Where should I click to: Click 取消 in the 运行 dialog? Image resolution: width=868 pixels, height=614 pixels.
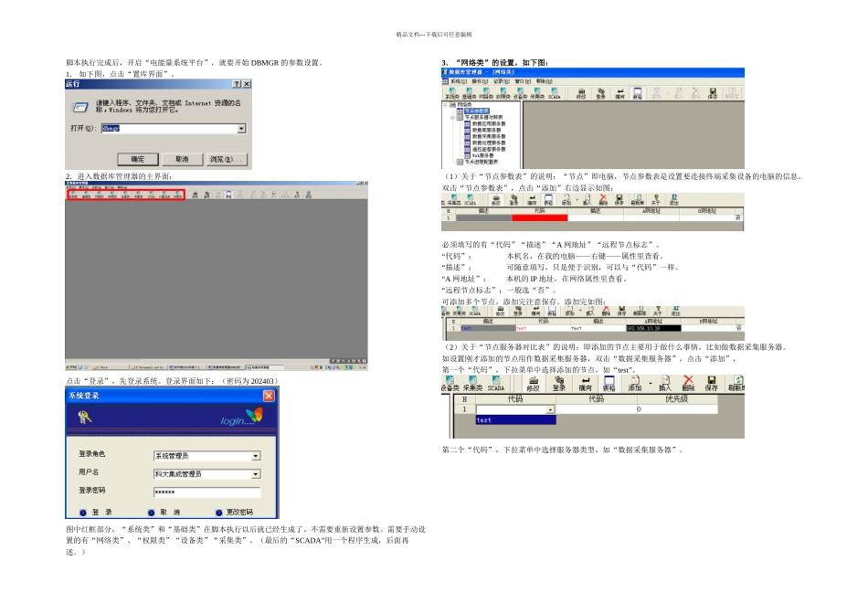[182, 160]
